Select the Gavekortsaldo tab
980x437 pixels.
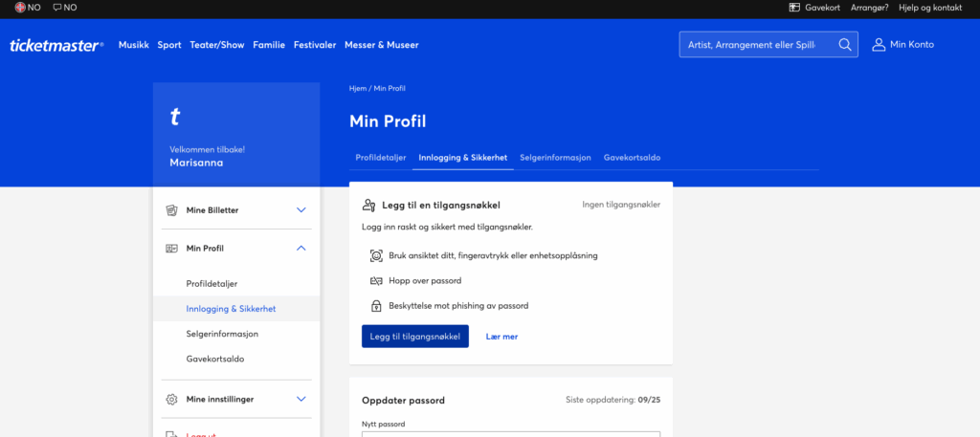632,157
